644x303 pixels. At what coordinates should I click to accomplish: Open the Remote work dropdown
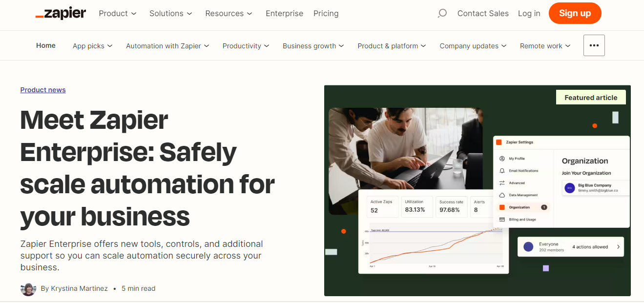(x=545, y=46)
